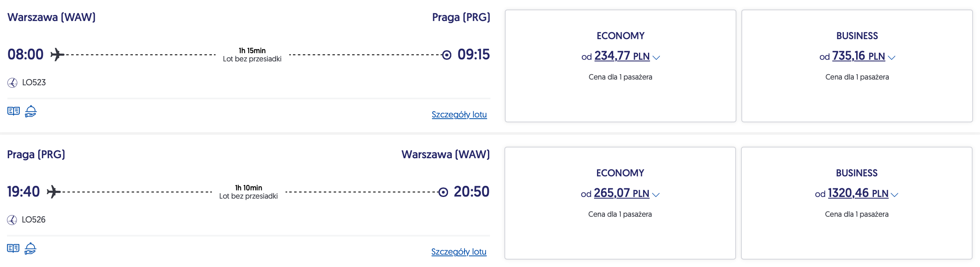Expand Business fare 1320,46 PLN chevron

(x=895, y=195)
